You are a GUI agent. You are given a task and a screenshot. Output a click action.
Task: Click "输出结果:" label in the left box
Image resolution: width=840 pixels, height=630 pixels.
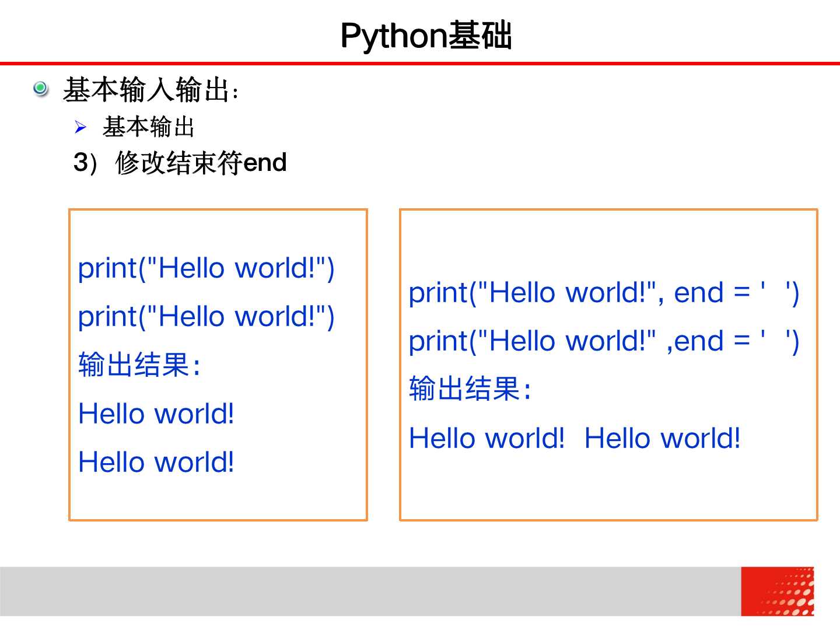139,365
